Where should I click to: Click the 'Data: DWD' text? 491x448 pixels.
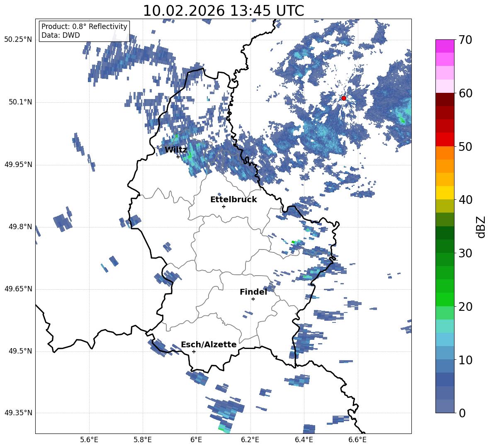[x=61, y=35]
